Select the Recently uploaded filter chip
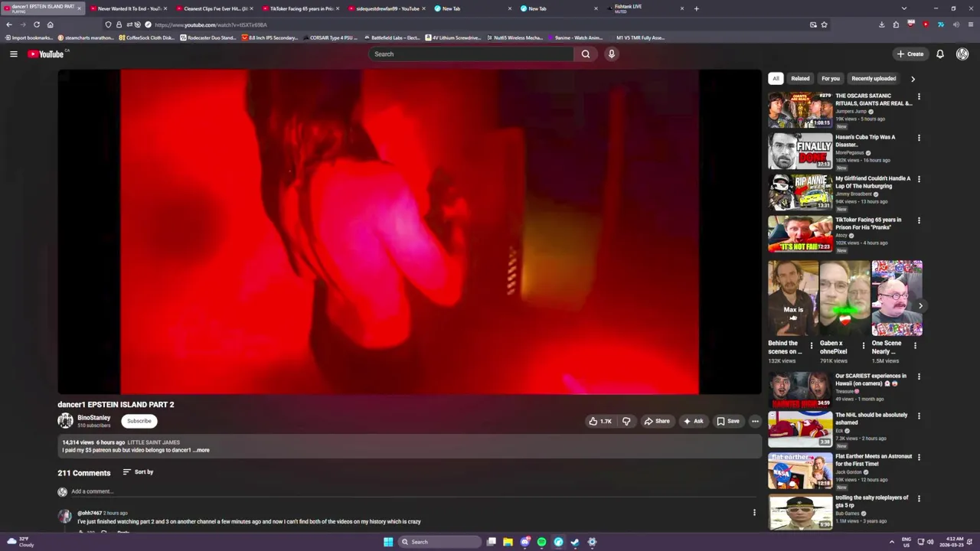980x551 pixels. [x=874, y=78]
